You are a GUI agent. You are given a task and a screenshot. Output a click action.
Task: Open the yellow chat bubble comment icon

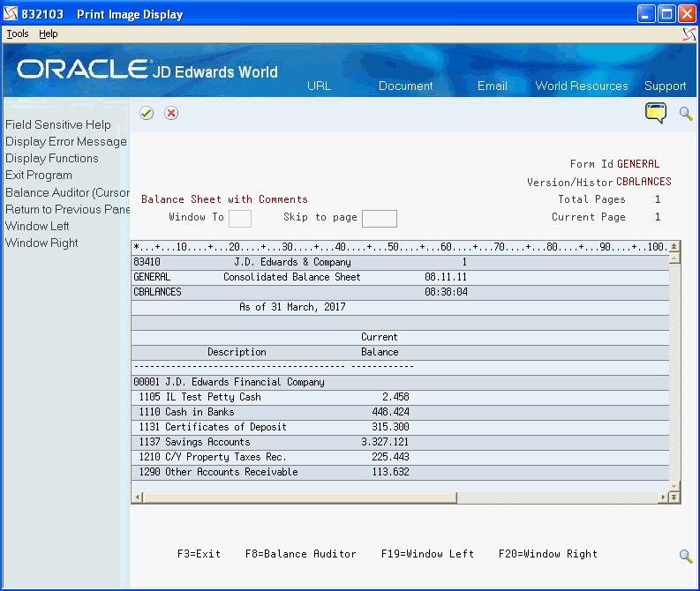pyautogui.click(x=655, y=113)
